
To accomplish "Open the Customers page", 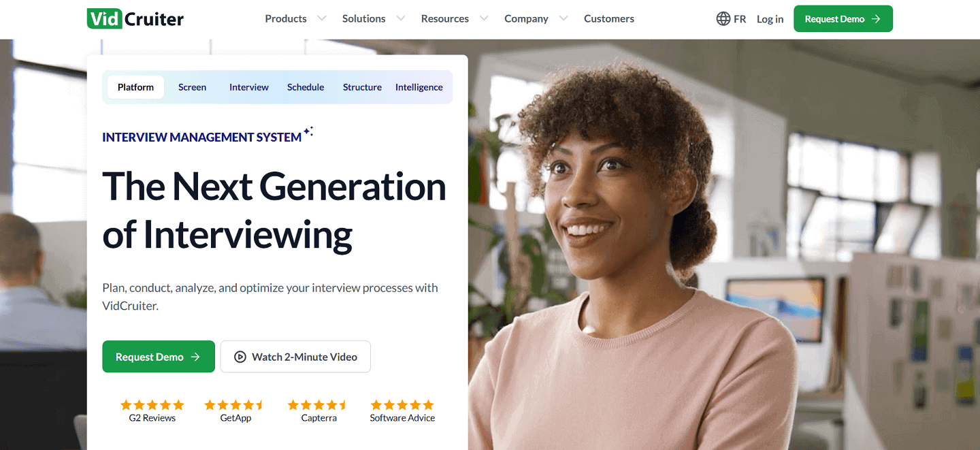I will pyautogui.click(x=608, y=18).
